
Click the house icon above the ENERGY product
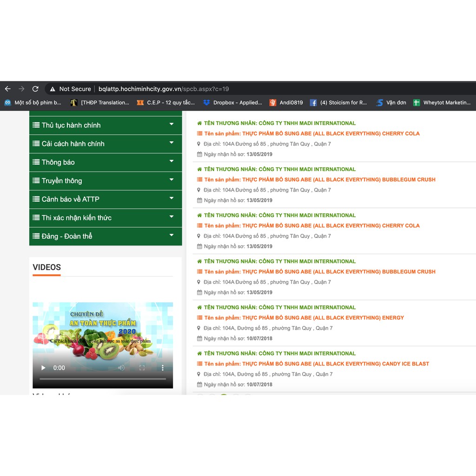click(199, 307)
